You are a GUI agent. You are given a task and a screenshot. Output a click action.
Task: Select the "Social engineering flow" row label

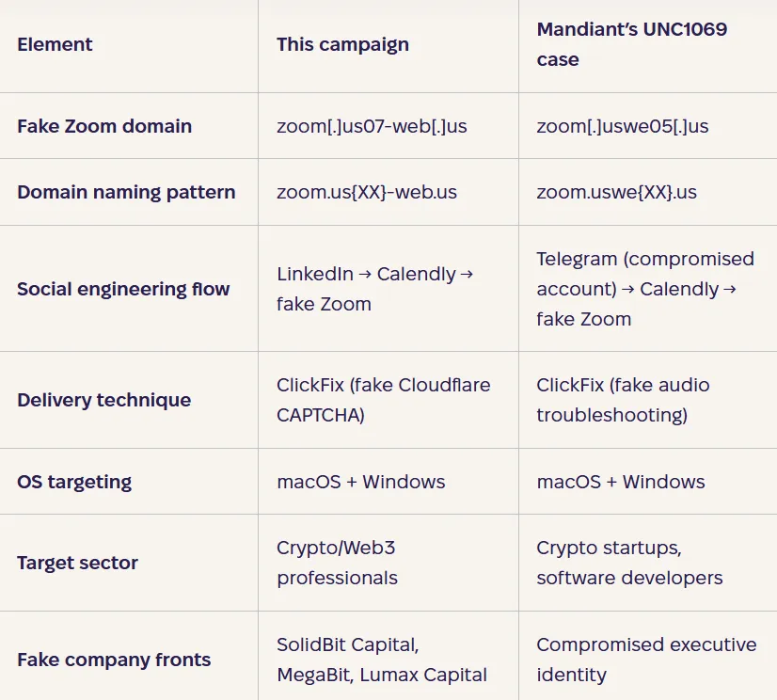[123, 289]
